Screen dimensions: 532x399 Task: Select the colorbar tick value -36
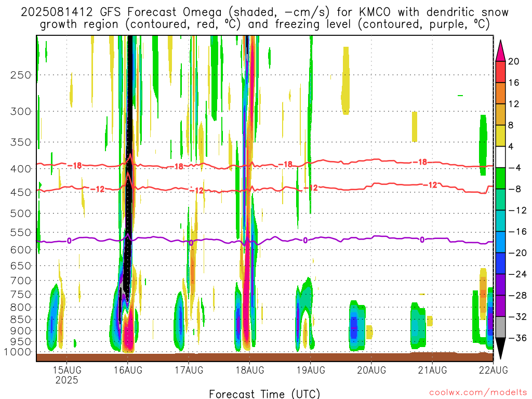tap(517, 338)
